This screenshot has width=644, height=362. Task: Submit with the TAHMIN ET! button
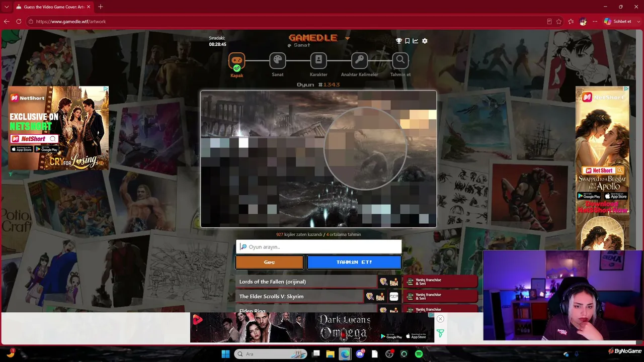click(x=354, y=262)
